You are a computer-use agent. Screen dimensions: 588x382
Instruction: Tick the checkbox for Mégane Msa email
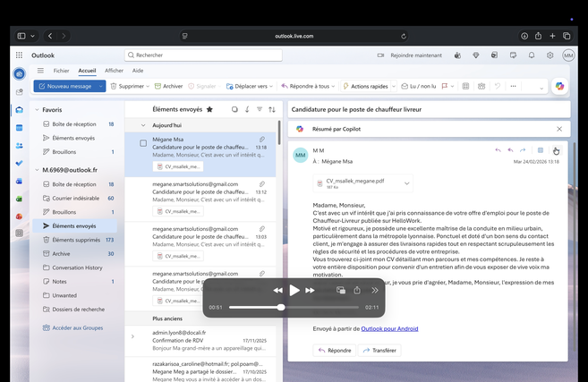[143, 143]
